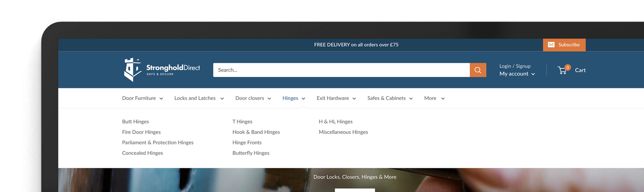Select the Hinges menu item
This screenshot has height=192, width=644.
(290, 98)
